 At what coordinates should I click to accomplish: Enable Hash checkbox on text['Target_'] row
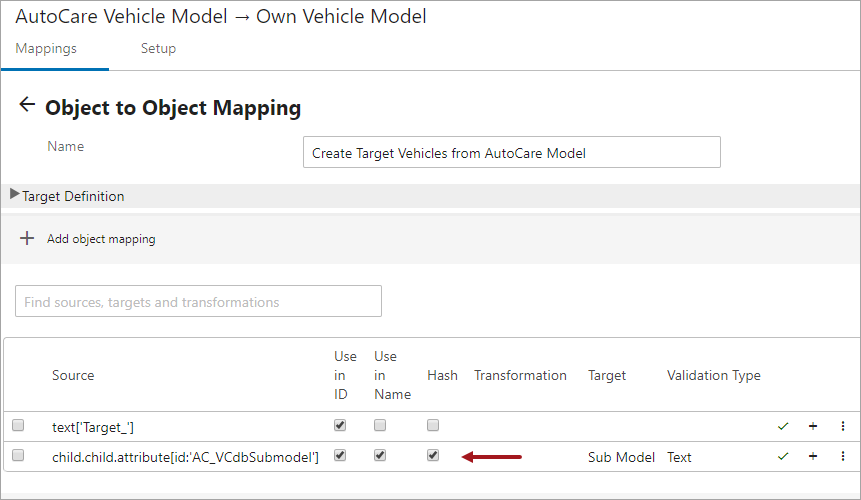click(433, 425)
